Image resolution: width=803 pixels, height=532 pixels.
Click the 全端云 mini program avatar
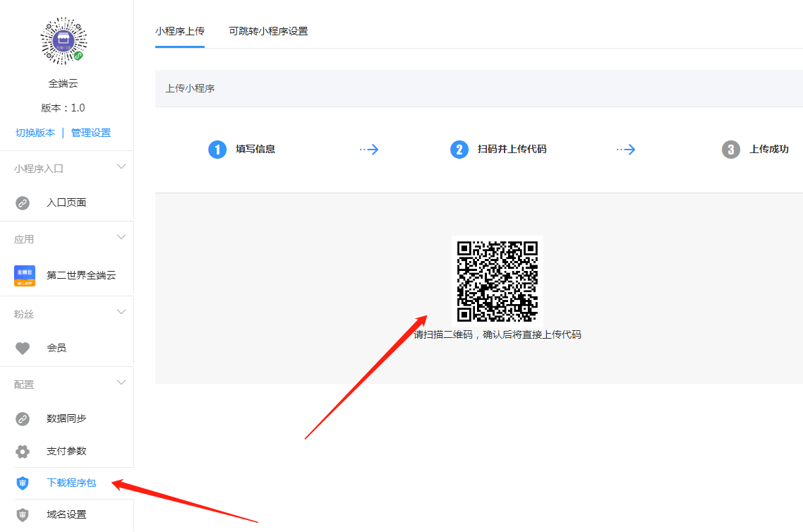click(x=64, y=41)
